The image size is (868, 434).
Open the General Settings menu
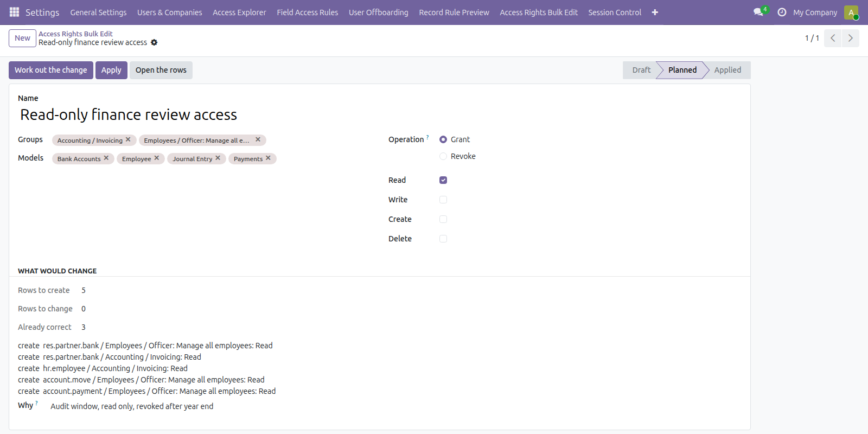point(98,12)
